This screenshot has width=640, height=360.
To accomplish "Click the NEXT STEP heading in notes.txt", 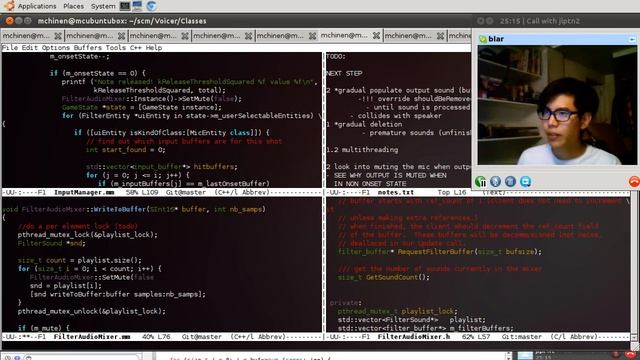I will click(344, 73).
